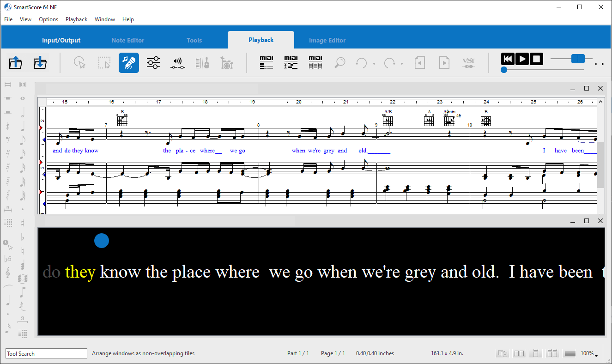Open the Help menu
612x364 pixels.
coord(128,19)
